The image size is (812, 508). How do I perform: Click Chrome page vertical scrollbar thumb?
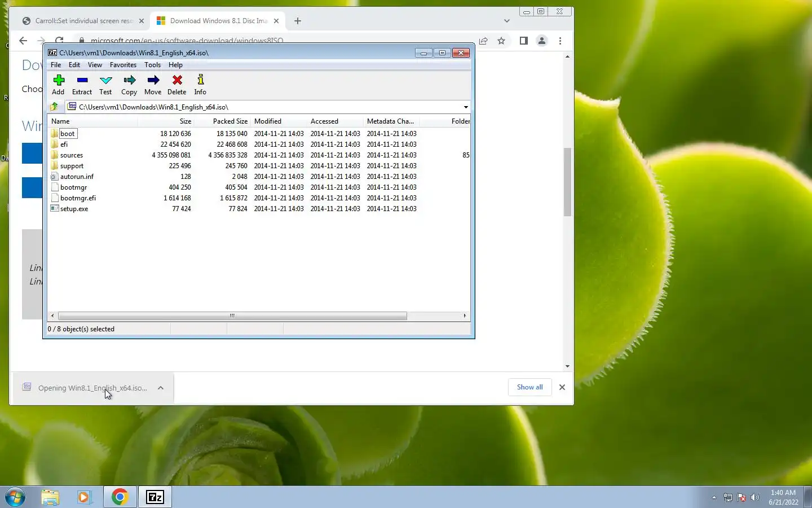coord(567,182)
